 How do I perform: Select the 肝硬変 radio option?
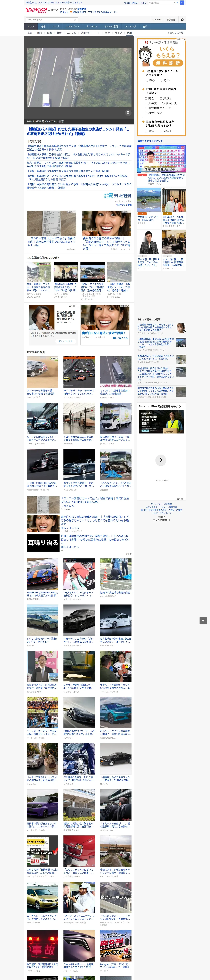[x=146, y=103]
